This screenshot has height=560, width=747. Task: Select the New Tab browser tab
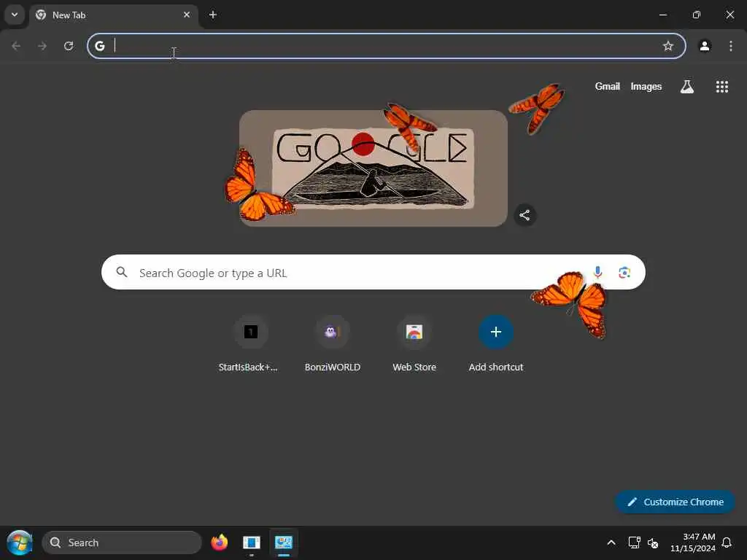point(113,15)
